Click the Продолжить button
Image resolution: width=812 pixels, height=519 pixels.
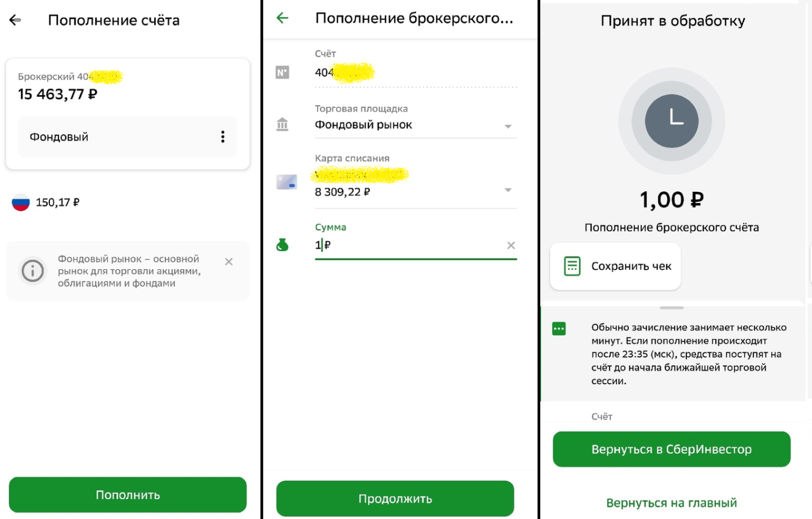click(x=395, y=499)
